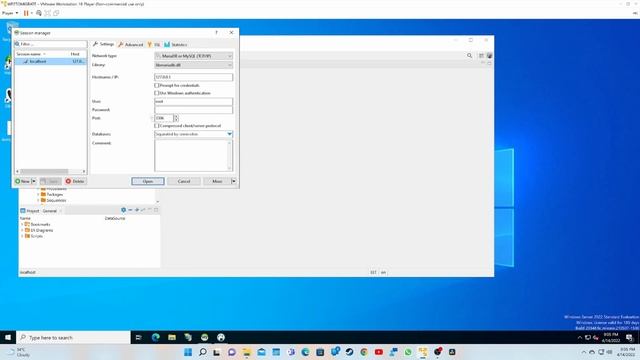Open Task View on the guest taskbar
This screenshot has width=640, height=360.
click(139, 338)
